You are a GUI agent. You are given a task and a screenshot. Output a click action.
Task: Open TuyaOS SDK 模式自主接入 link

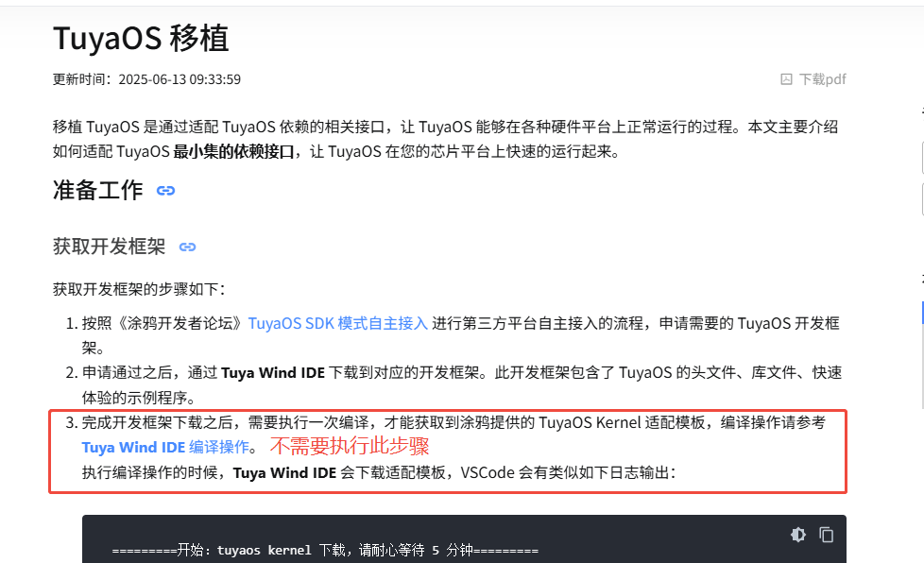(x=337, y=323)
